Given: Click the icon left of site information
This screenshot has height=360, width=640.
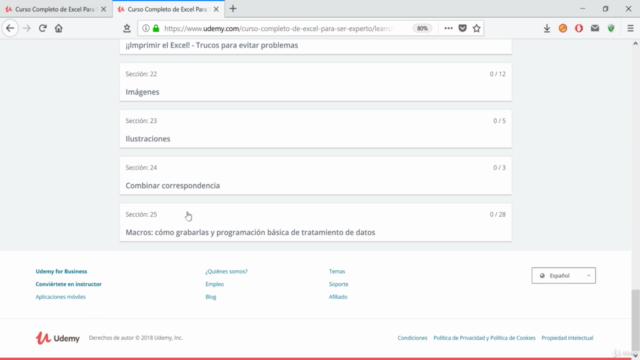Looking at the screenshot, I should coord(127,28).
